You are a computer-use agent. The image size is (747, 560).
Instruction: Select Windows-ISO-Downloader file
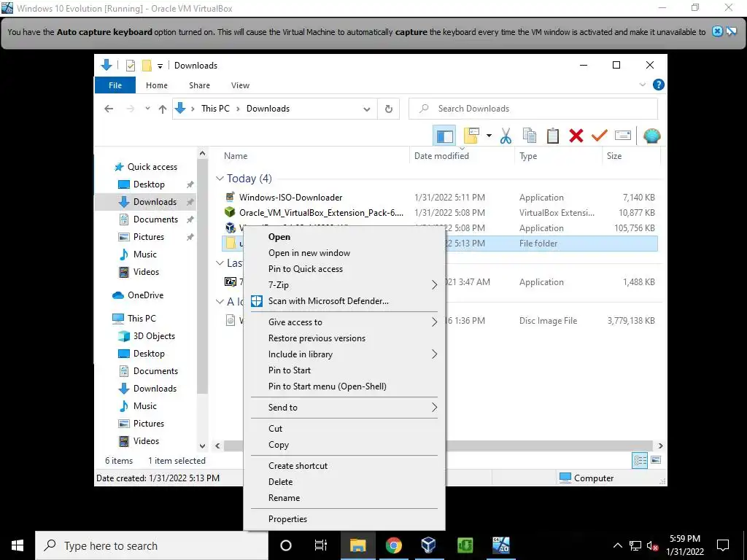(290, 197)
